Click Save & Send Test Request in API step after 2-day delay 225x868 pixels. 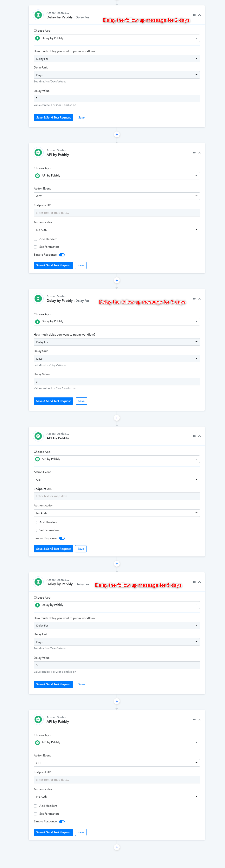pyautogui.click(x=53, y=266)
